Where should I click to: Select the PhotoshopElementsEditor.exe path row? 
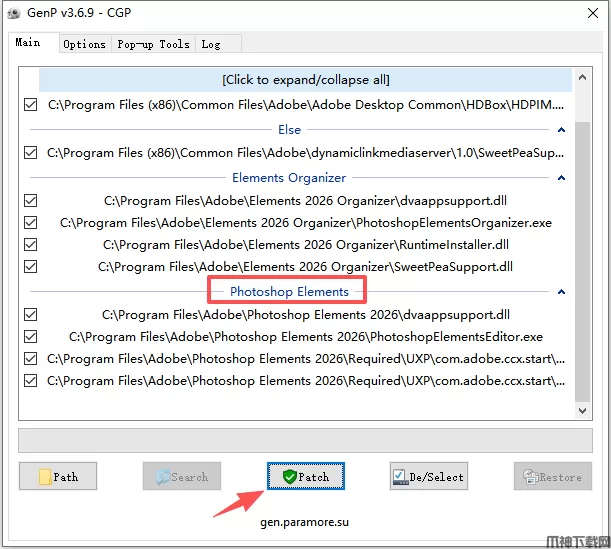pyautogui.click(x=306, y=337)
